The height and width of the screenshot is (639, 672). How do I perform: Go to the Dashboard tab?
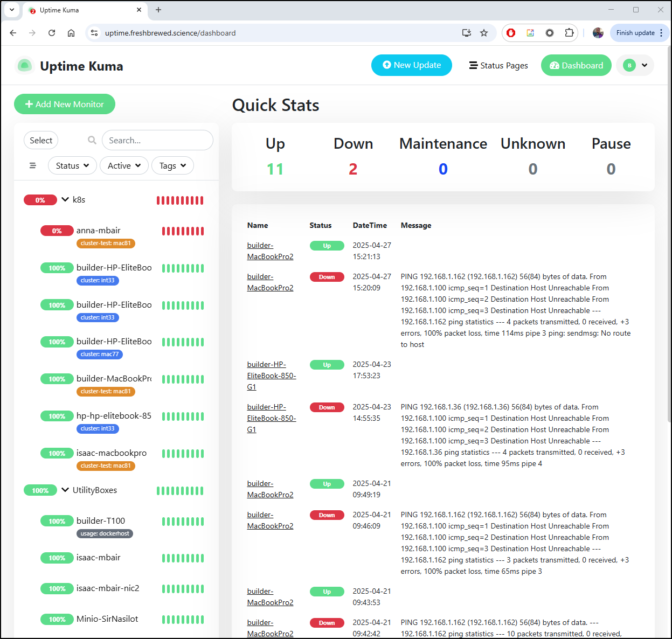coord(576,65)
